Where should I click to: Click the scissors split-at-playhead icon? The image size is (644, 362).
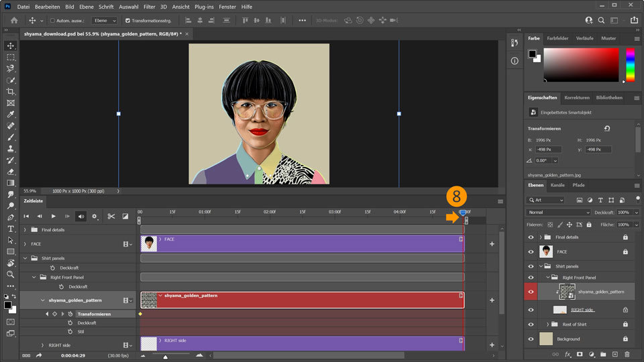coord(111,216)
